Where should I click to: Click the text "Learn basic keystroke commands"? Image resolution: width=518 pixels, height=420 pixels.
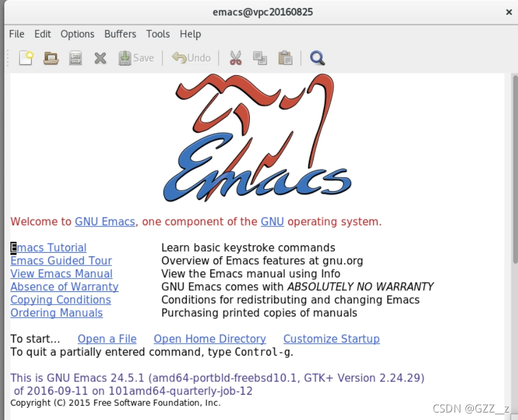coord(248,248)
